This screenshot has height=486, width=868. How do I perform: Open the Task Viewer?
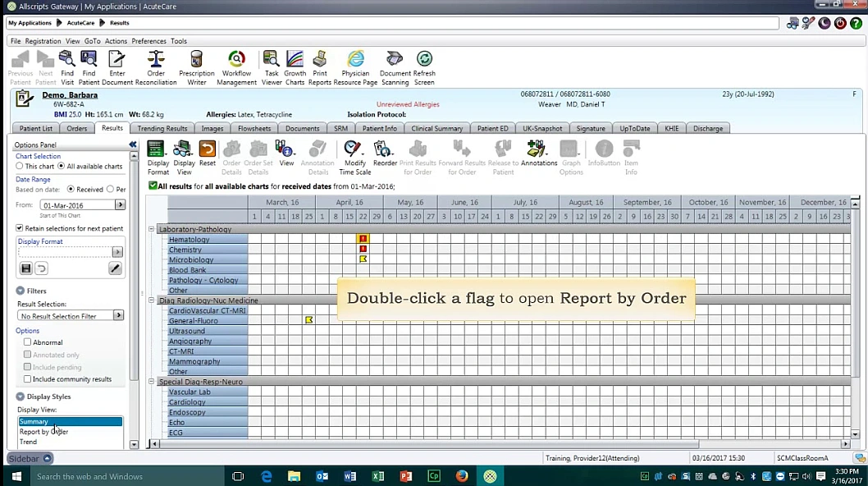click(x=272, y=60)
